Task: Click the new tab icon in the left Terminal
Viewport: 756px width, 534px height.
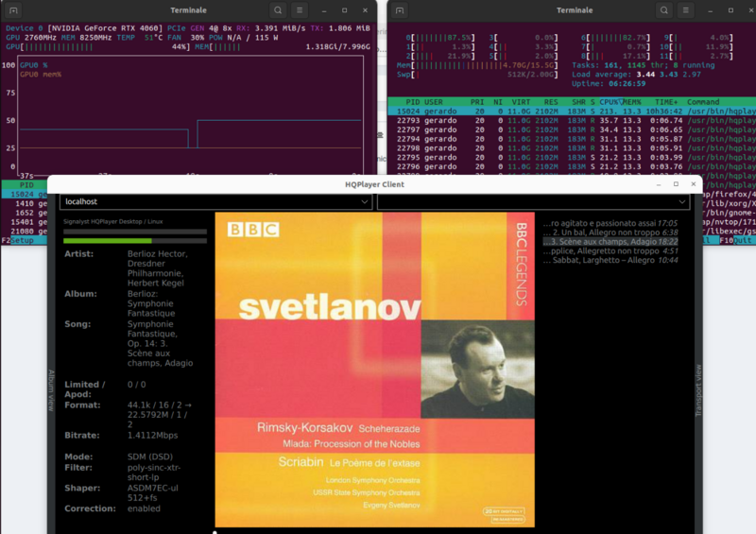Action: [14, 9]
